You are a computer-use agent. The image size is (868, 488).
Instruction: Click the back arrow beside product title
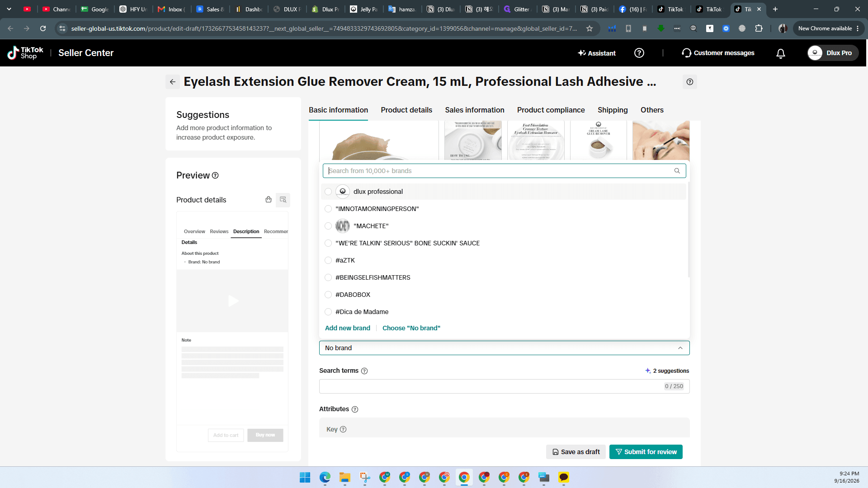(172, 82)
